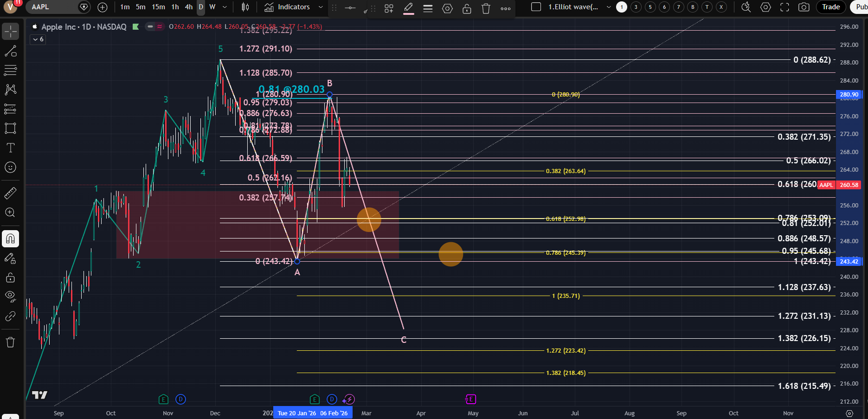The width and height of the screenshot is (868, 419).
Task: Open line color picker with pencil icon
Action: tap(408, 8)
